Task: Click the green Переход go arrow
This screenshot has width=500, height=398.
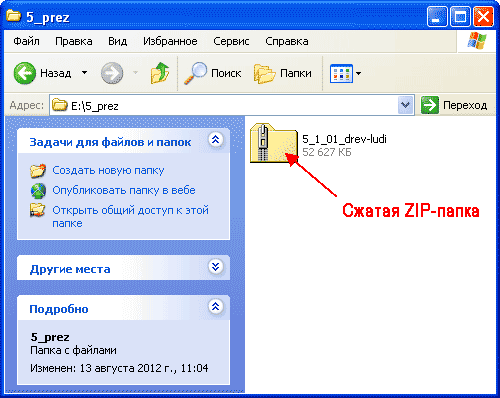Action: (x=430, y=105)
